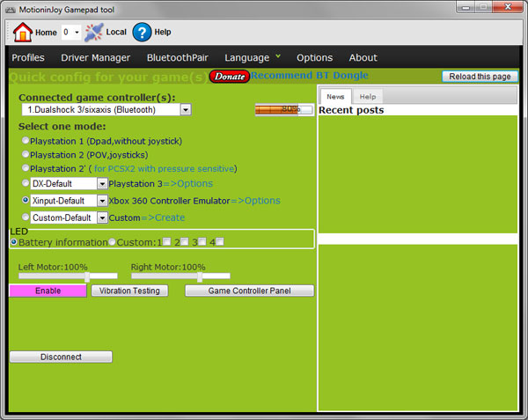Click the PCSX2 with pressure sensitive link
Screen dimensions: 528x420
[x=164, y=168]
